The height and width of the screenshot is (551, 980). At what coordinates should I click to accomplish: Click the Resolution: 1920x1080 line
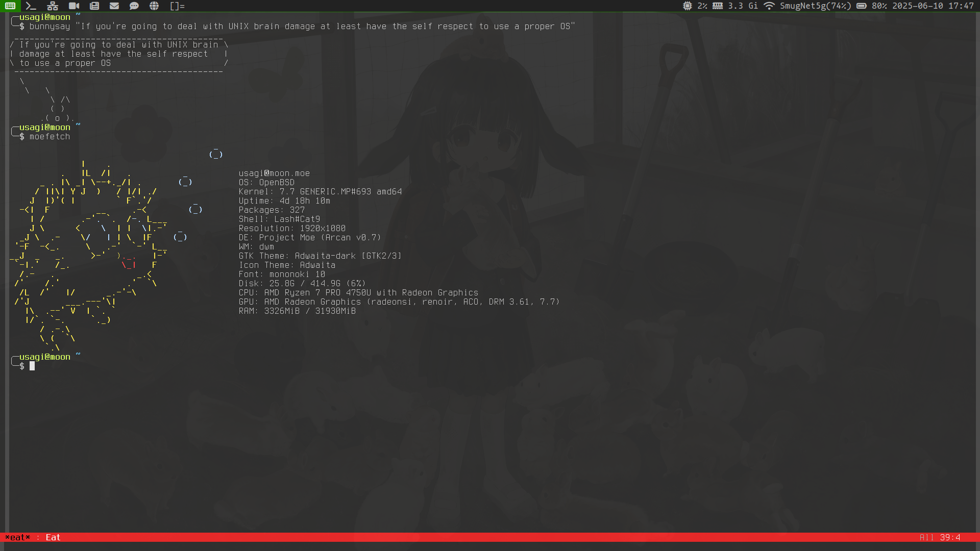[x=292, y=229]
